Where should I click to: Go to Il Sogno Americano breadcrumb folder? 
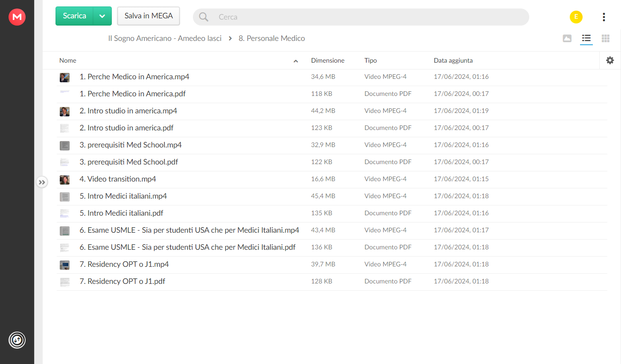pyautogui.click(x=165, y=38)
